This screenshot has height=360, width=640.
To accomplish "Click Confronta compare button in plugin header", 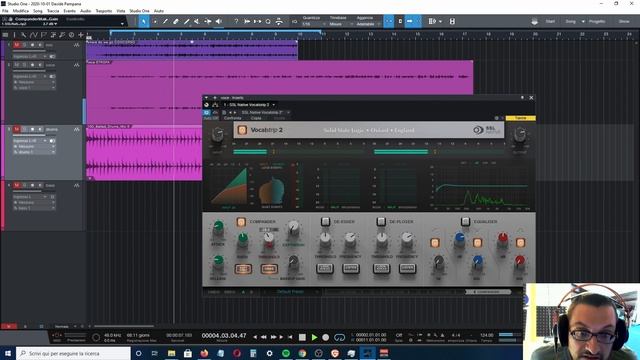I will [x=233, y=118].
